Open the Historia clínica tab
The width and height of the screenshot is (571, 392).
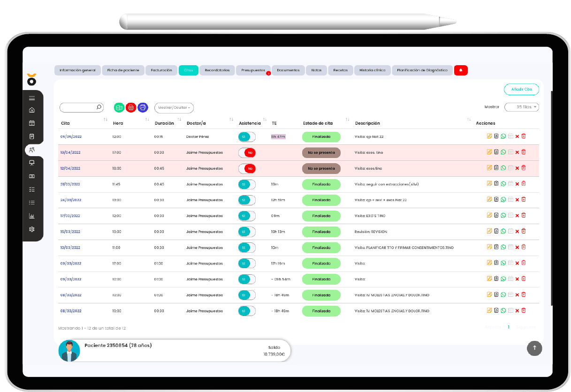(372, 70)
